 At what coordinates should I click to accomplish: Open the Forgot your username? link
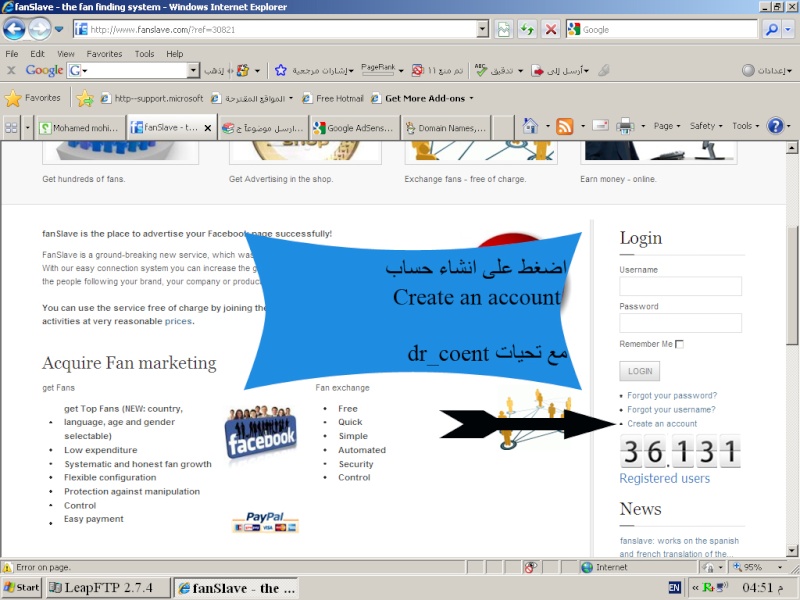(671, 410)
